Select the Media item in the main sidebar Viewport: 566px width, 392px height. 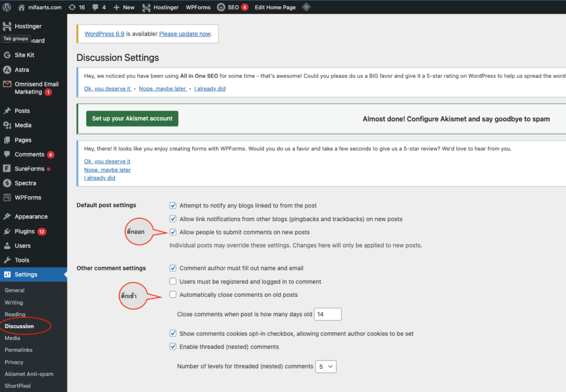[x=23, y=126]
